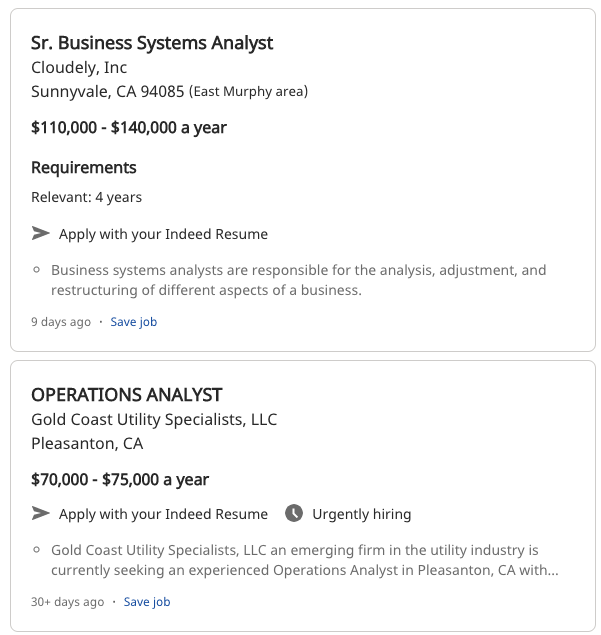Select Gold Coast Utility Specialists, LLC company name

click(154, 419)
